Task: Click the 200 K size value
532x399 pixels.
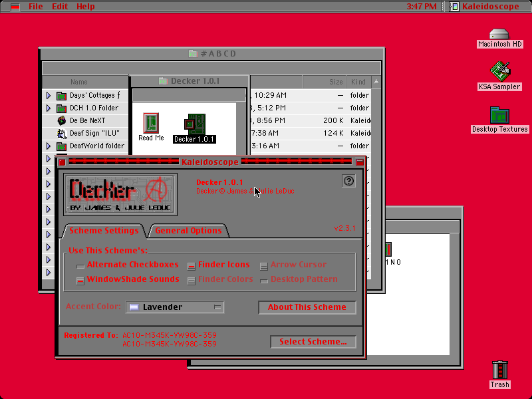Action: (x=333, y=121)
